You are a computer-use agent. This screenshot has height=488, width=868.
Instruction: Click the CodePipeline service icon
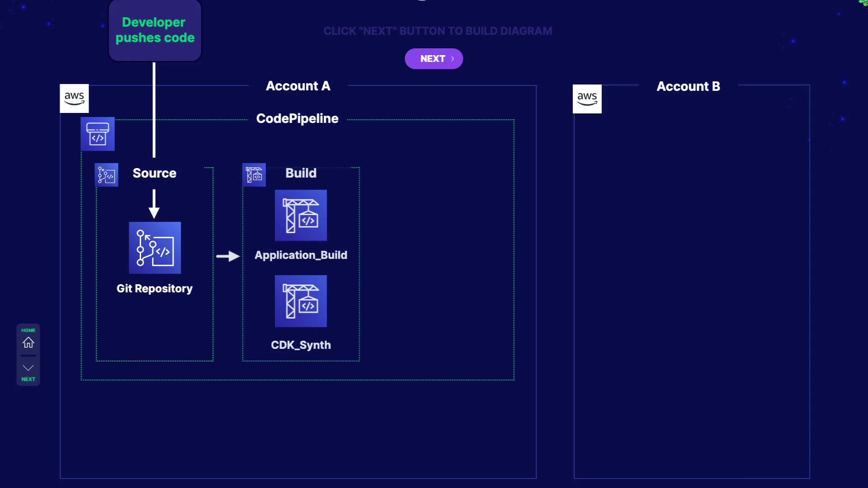pos(98,134)
